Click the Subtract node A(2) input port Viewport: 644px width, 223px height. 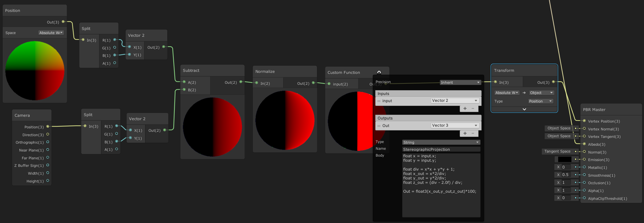pyautogui.click(x=184, y=82)
